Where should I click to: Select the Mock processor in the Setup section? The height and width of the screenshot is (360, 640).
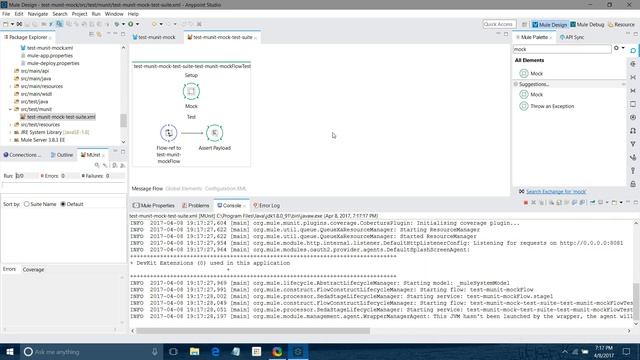pyautogui.click(x=191, y=91)
